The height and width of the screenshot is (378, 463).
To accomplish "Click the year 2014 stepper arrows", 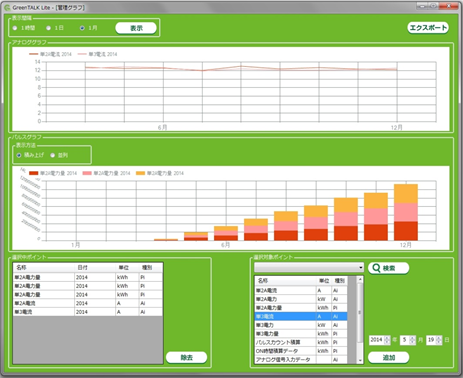I will tap(387, 340).
